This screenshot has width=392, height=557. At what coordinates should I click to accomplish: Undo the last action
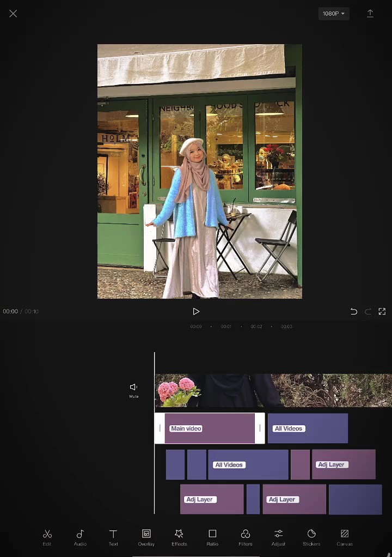point(353,312)
